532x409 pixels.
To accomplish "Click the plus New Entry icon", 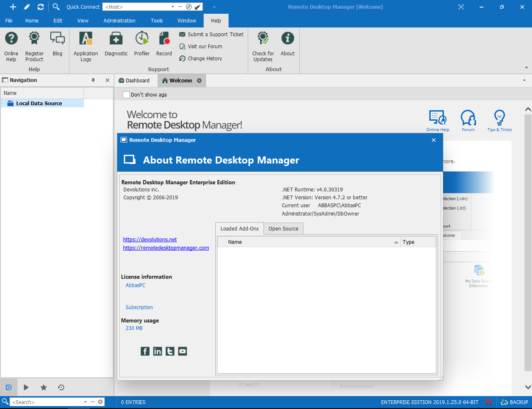I will (x=13, y=7).
